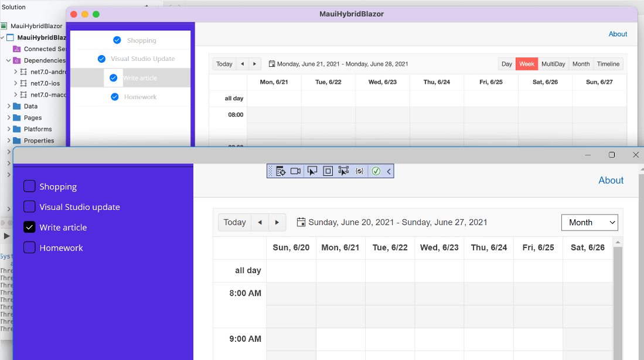The image size is (644, 360).
Task: Check the Visual Studio update checkbox
Action: click(29, 206)
